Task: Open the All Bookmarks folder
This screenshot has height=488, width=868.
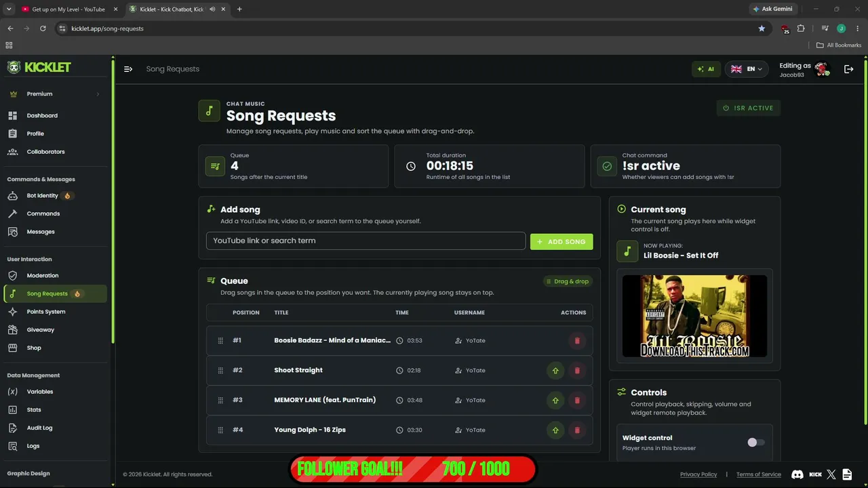Action: pos(839,45)
